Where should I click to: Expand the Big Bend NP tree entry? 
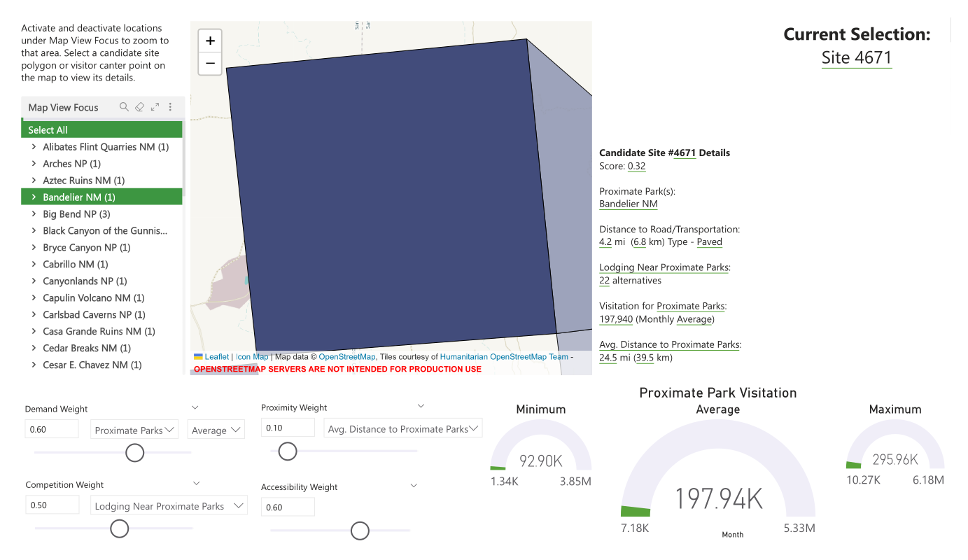[x=34, y=213]
